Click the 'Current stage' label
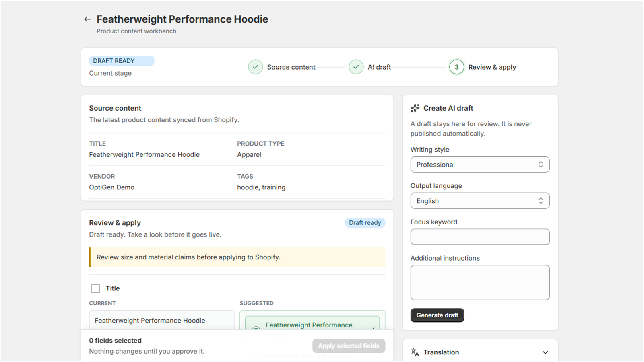The image size is (644, 362). (110, 73)
